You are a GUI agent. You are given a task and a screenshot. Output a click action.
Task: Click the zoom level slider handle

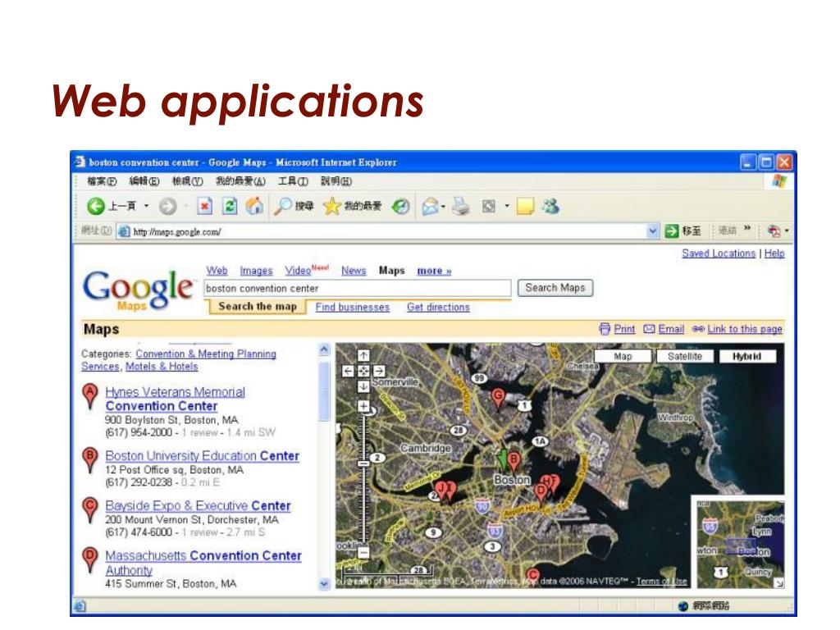363,463
